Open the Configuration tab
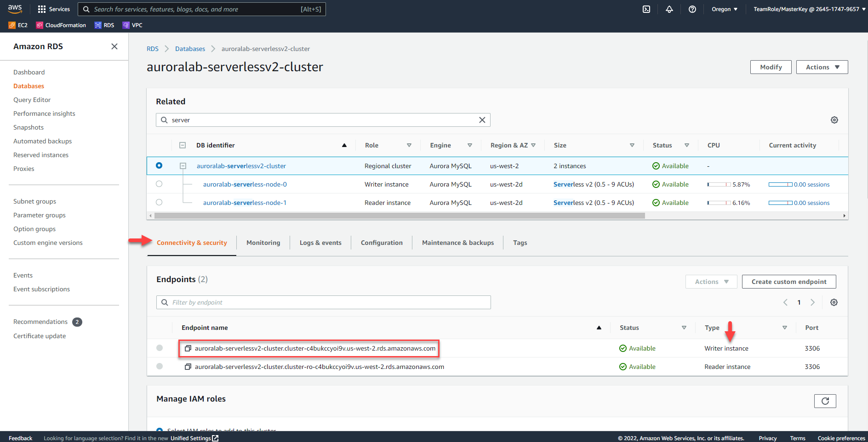Image resolution: width=868 pixels, height=442 pixels. pos(381,243)
